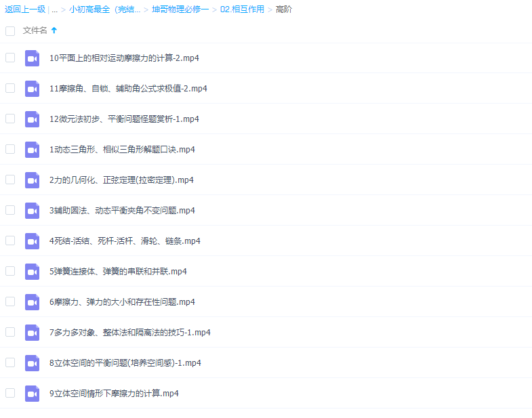Click video icon next to 1动态三角形 file
Viewport: 532px width, 418px height.
coord(32,150)
